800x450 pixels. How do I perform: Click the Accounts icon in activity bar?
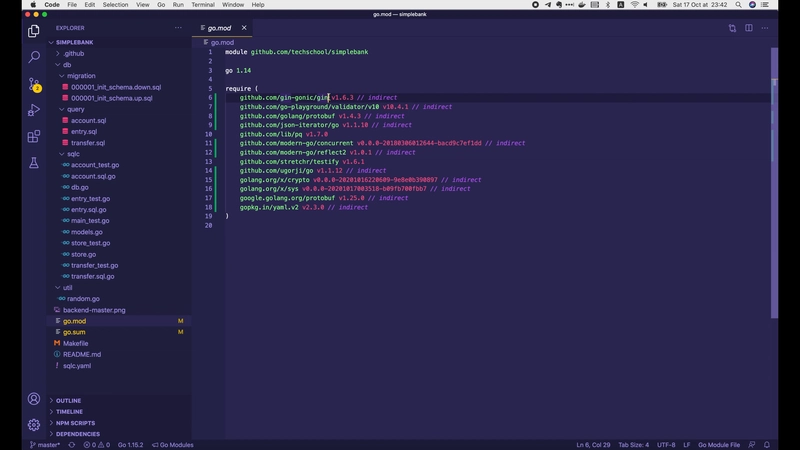[34, 399]
